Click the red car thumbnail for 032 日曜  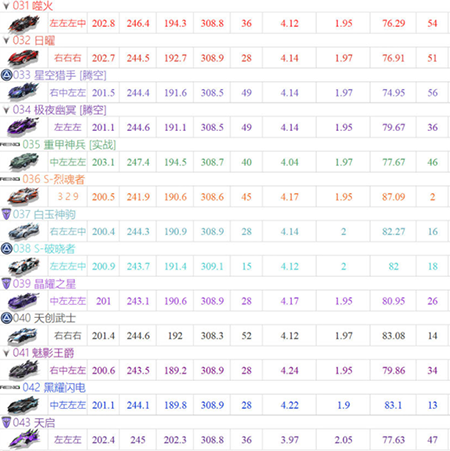click(23, 58)
